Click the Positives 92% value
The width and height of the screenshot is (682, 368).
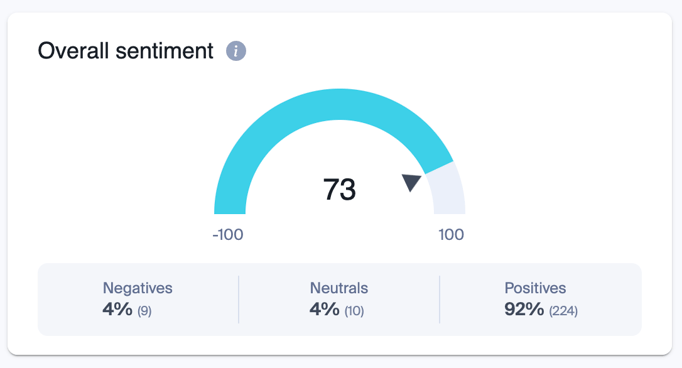(524, 309)
